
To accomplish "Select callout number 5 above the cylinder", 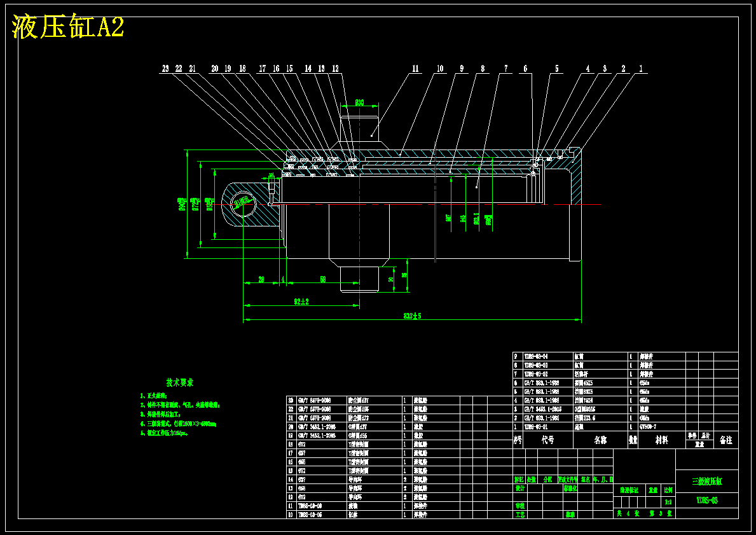I will [x=556, y=69].
